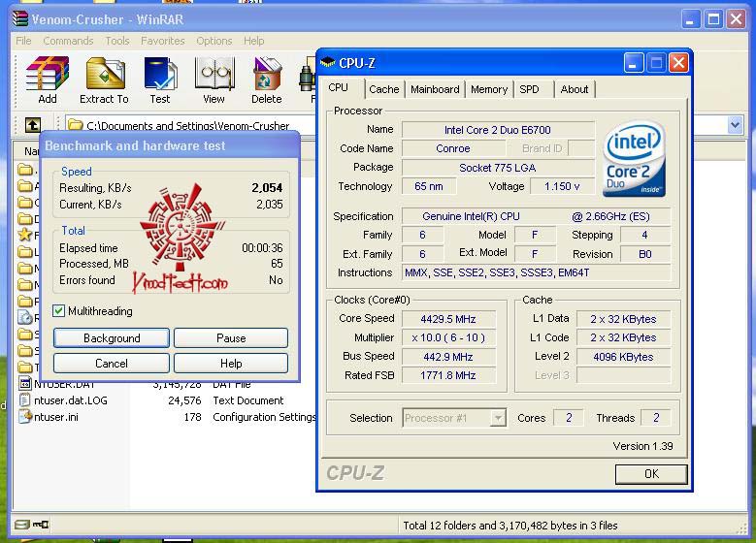Click the Conroe code name value
This screenshot has width=756, height=543.
click(453, 148)
